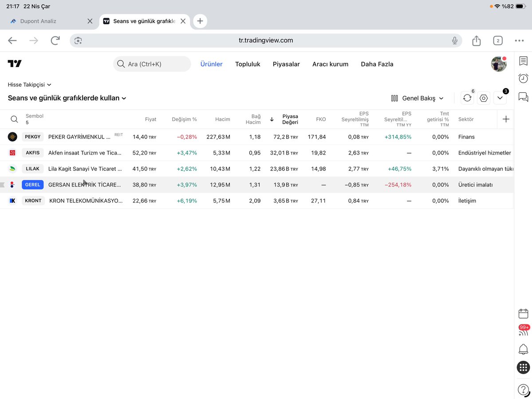
Task: Click the PEKGY company logo
Action: pyautogui.click(x=12, y=137)
